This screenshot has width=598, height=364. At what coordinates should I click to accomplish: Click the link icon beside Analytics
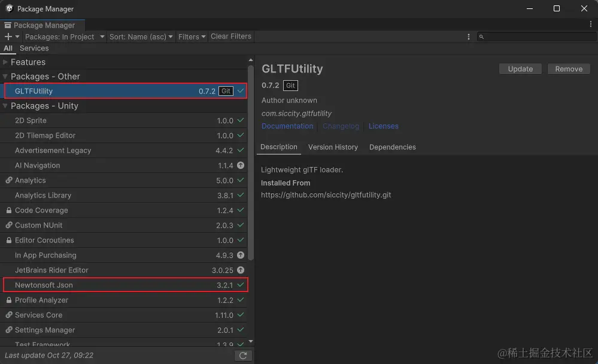pos(9,180)
